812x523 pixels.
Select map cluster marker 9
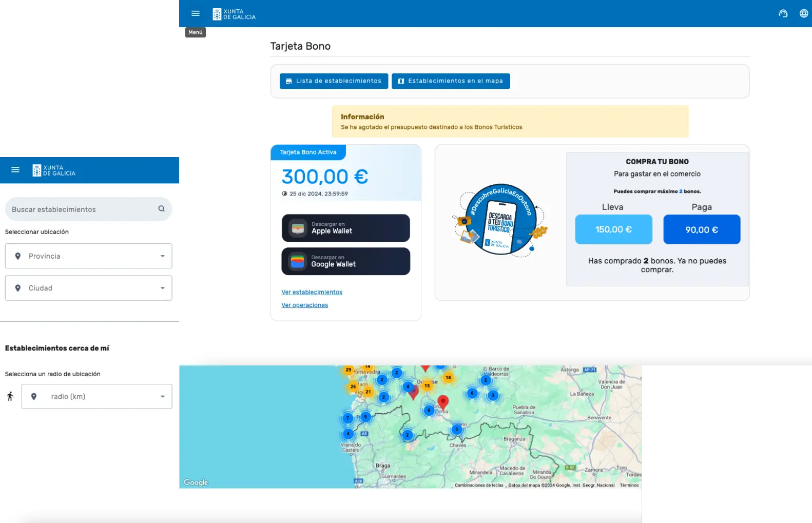coord(365,417)
